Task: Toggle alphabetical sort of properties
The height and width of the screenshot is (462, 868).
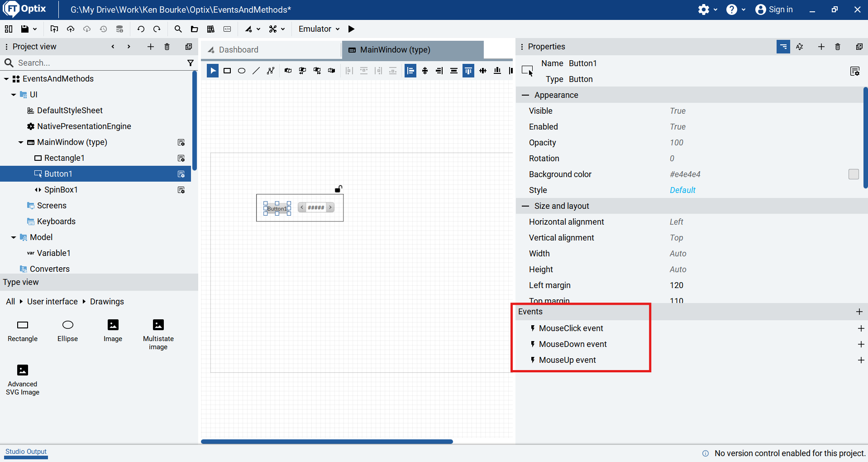Action: coord(800,47)
